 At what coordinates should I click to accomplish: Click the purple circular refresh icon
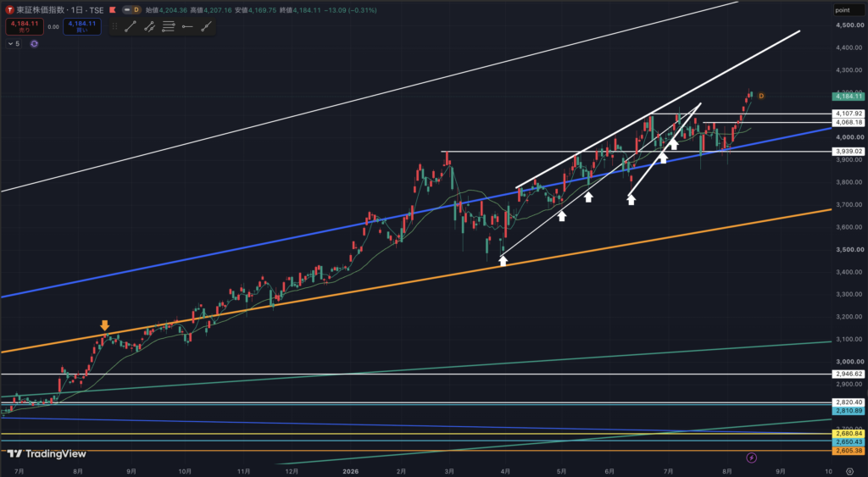(34, 44)
